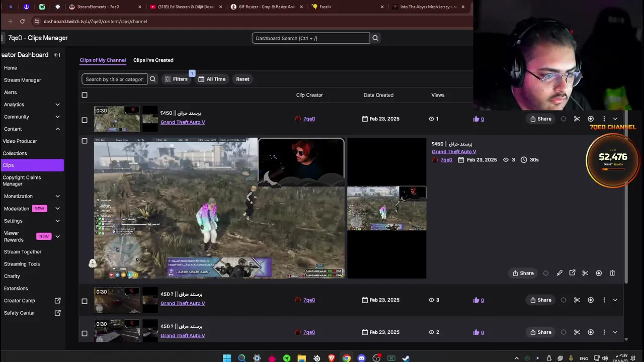This screenshot has width=644, height=362.
Task: Expand first clip row with chevron
Action: click(615, 119)
